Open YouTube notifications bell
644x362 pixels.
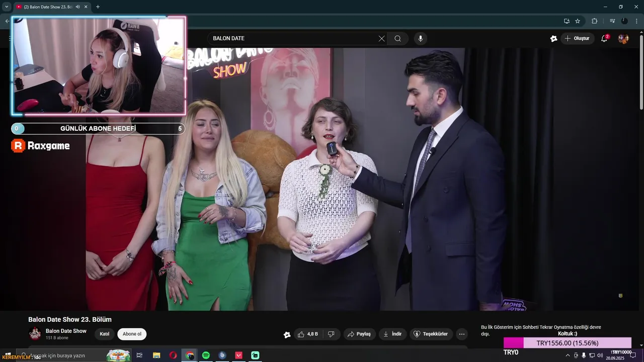[604, 39]
